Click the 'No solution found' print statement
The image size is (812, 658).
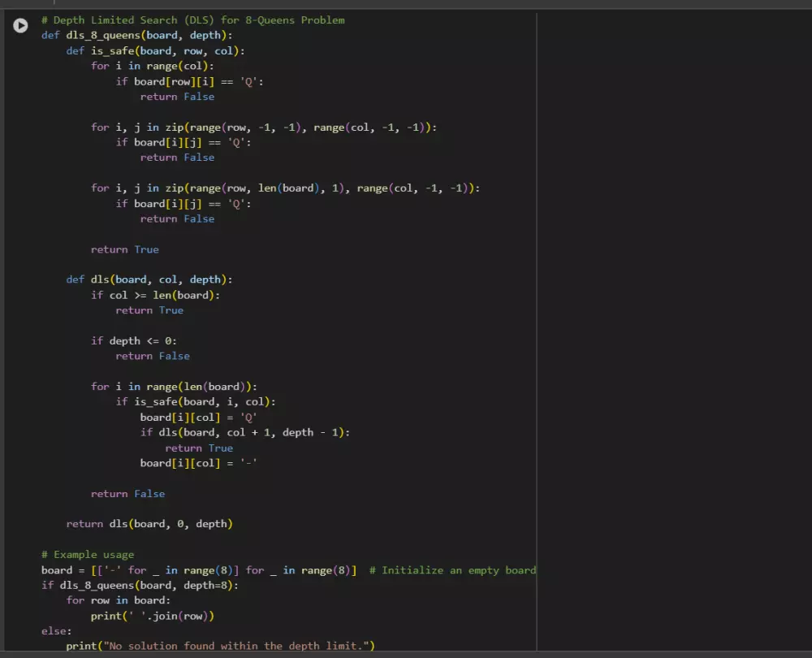(x=220, y=646)
